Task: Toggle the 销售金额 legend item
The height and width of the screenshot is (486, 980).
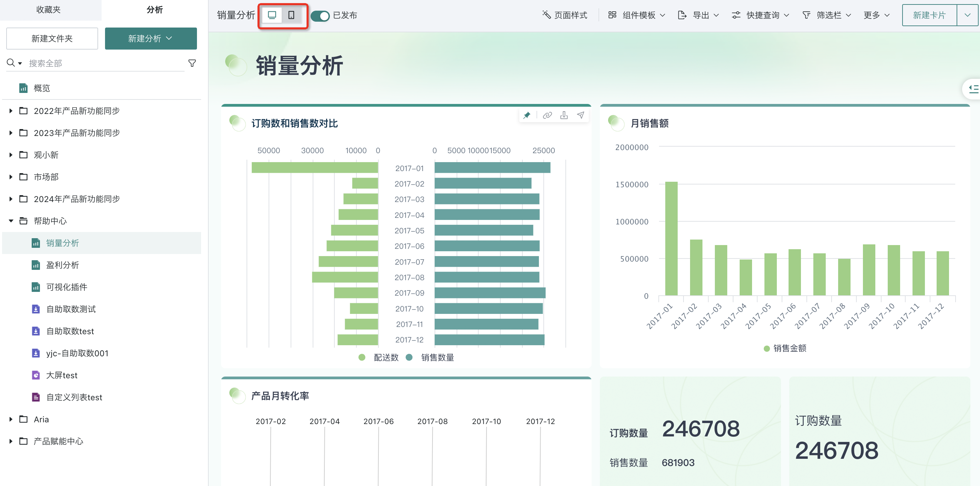Action: click(785, 348)
